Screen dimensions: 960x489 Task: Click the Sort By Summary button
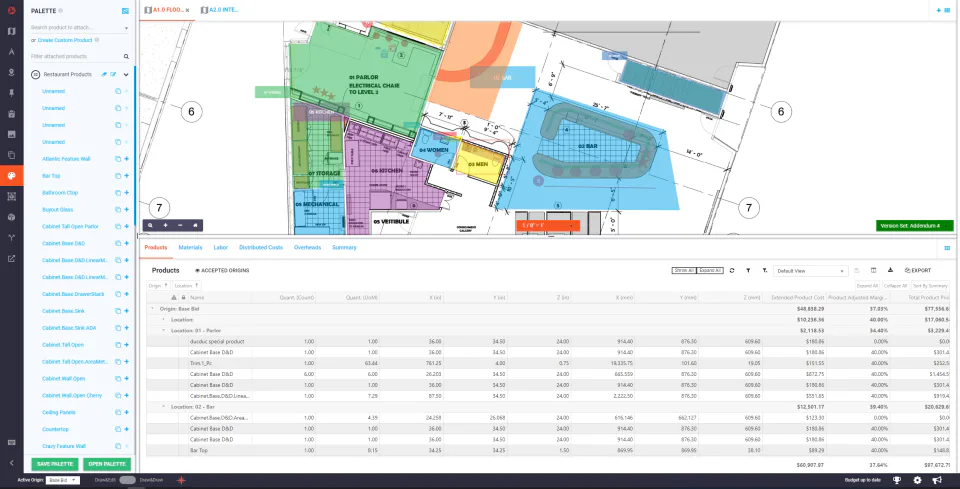(931, 286)
